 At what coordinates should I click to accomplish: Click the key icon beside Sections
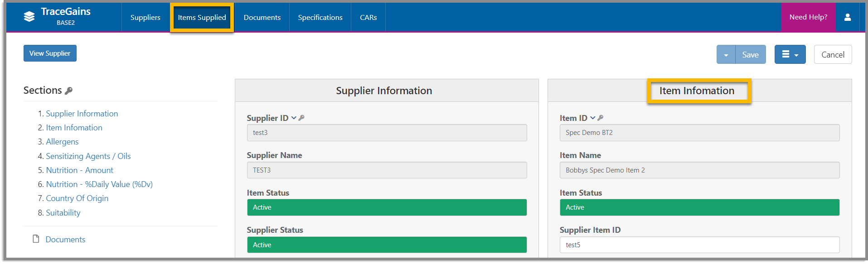[69, 91]
